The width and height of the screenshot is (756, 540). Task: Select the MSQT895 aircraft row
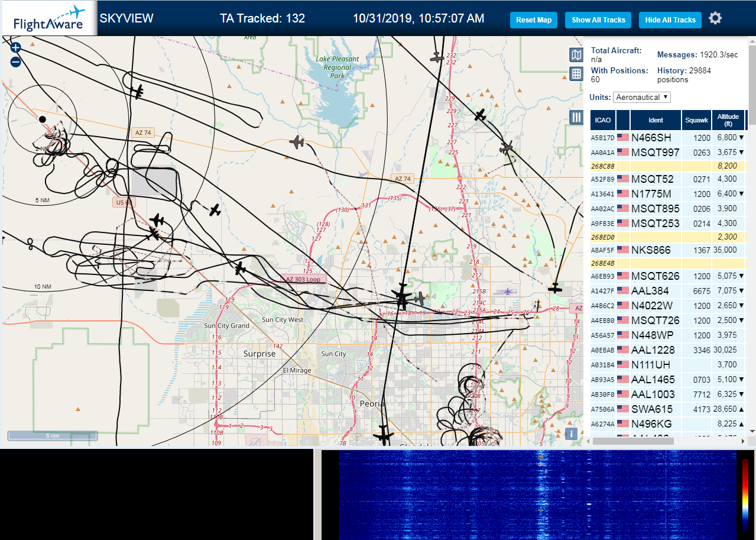[669, 208]
